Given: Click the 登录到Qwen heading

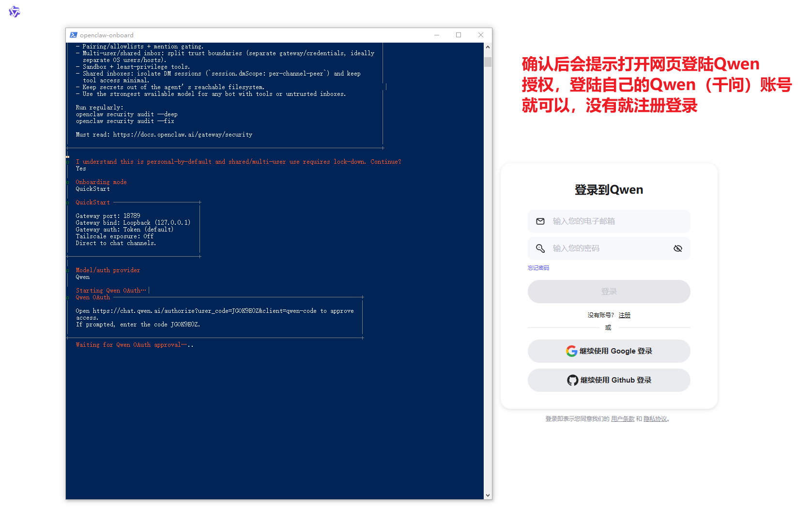Looking at the screenshot, I should click(609, 190).
